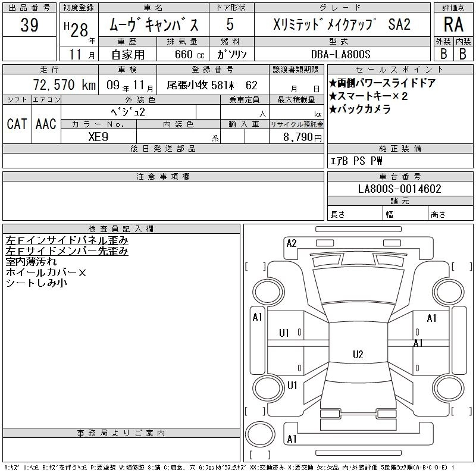Select the grade text ending SA2
Viewport: 476px width, 476px height.
click(x=342, y=24)
